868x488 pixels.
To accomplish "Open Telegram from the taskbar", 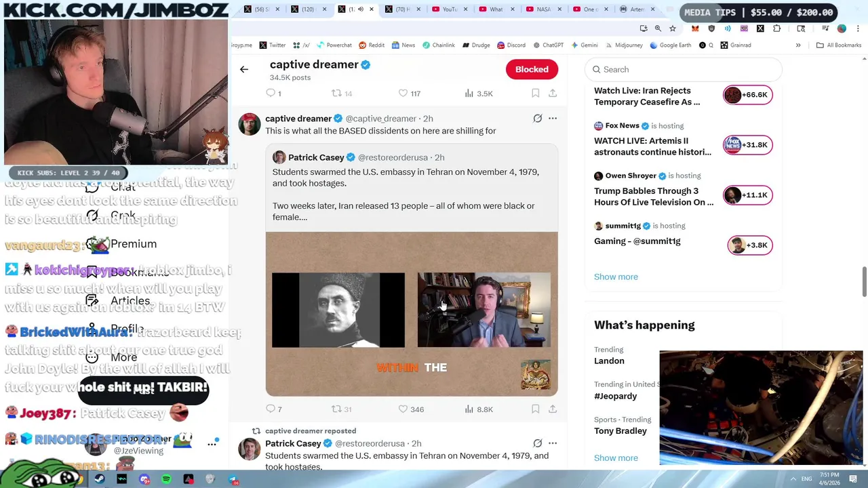I will coord(233,479).
